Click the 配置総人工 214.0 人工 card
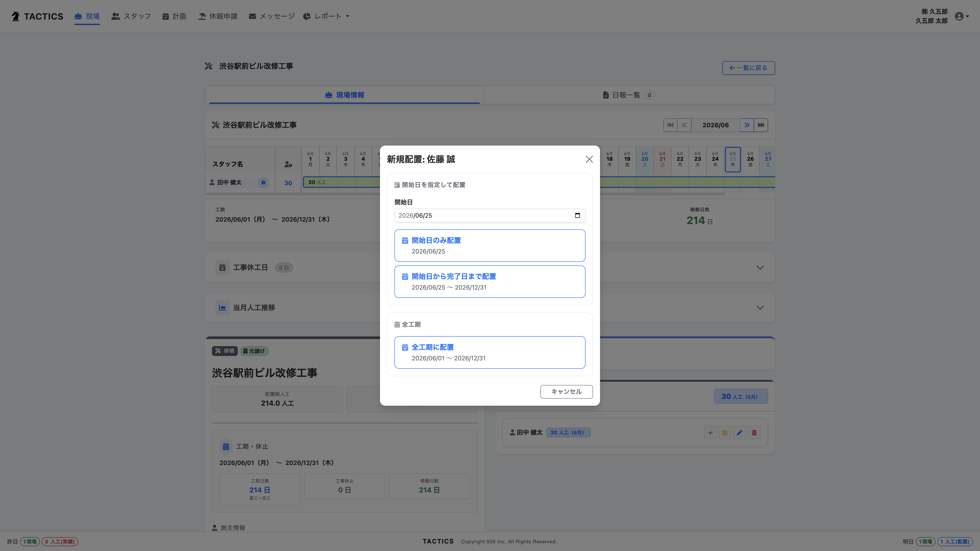The width and height of the screenshot is (980, 551). (277, 399)
